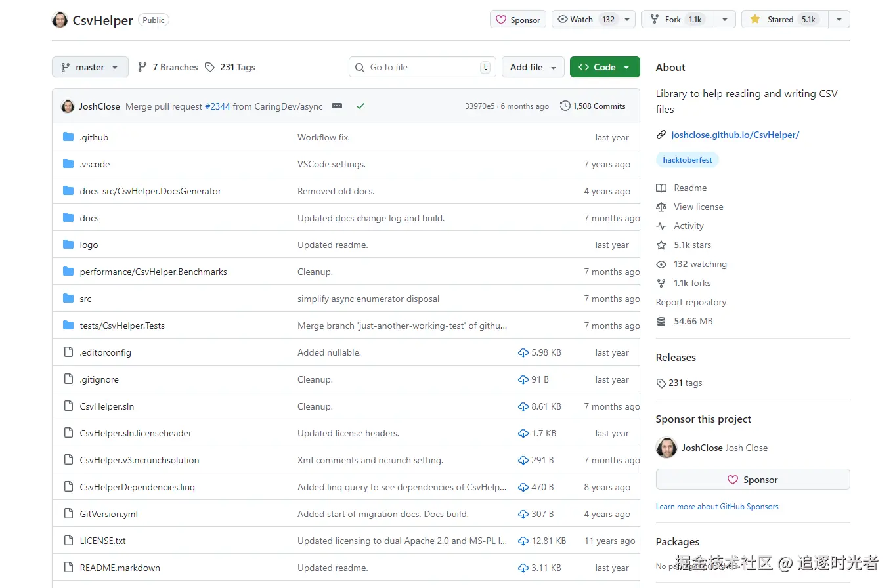Click the hacktoberfest topic tag
The image size is (895, 588).
(687, 160)
